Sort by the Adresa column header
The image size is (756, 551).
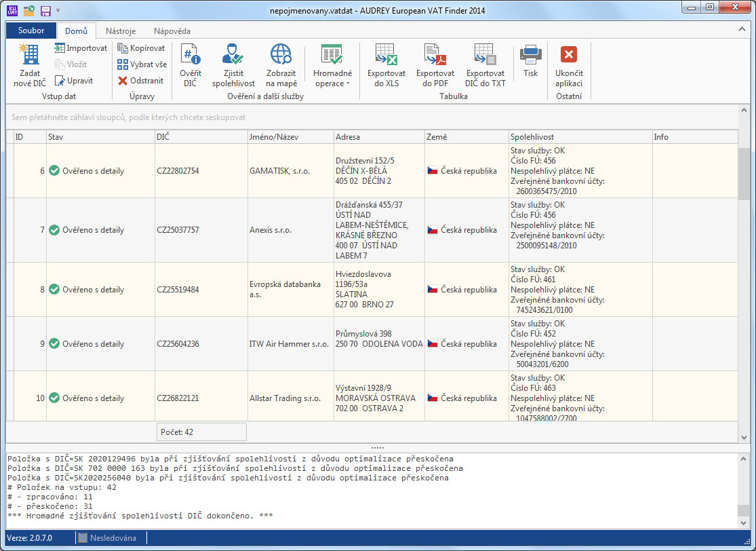point(379,136)
